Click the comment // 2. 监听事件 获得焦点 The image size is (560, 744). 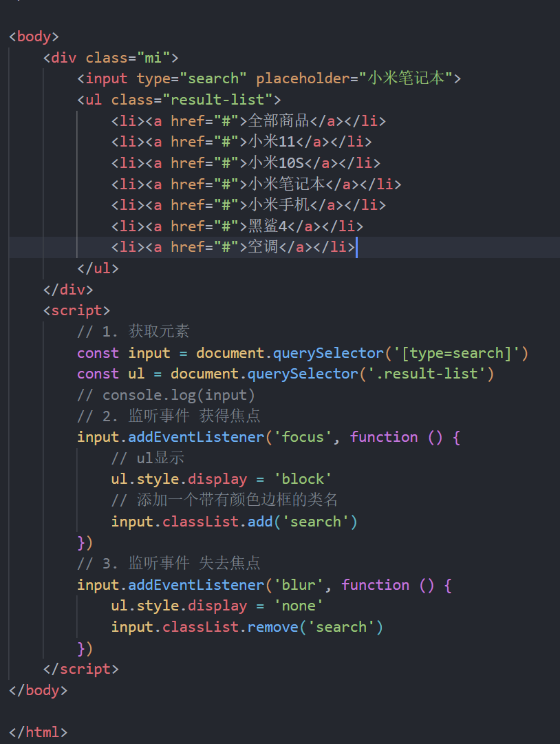coord(169,416)
